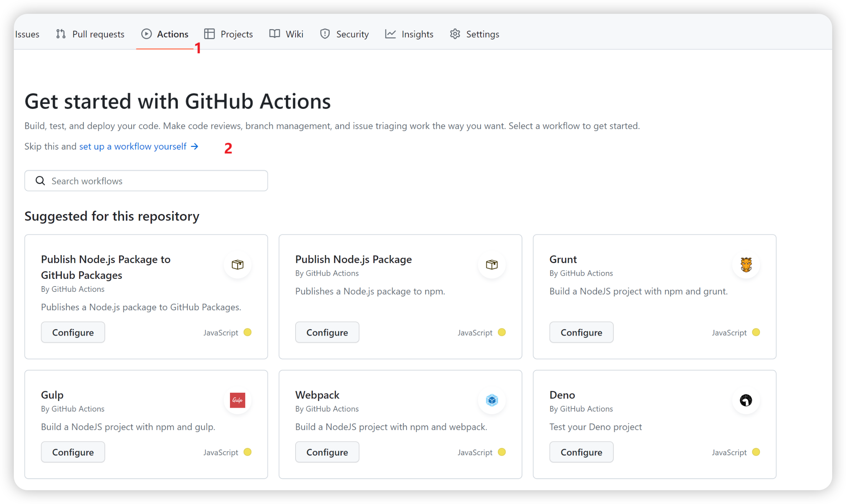Click the Projects table icon
The image size is (846, 504).
click(209, 34)
